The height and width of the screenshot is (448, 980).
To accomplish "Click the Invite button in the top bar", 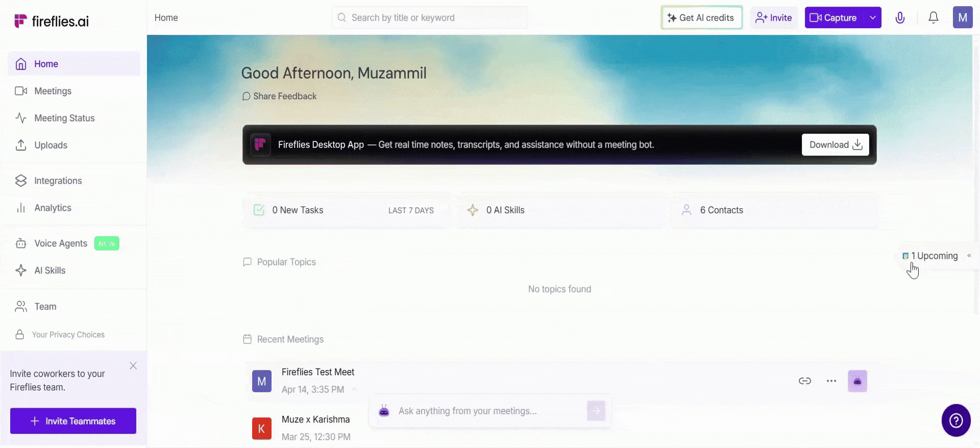I will [774, 18].
